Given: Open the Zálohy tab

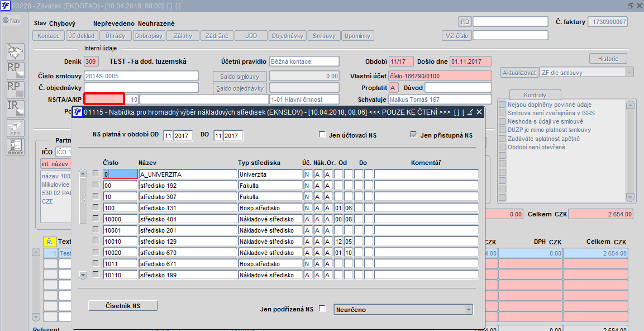Looking at the screenshot, I should 183,36.
